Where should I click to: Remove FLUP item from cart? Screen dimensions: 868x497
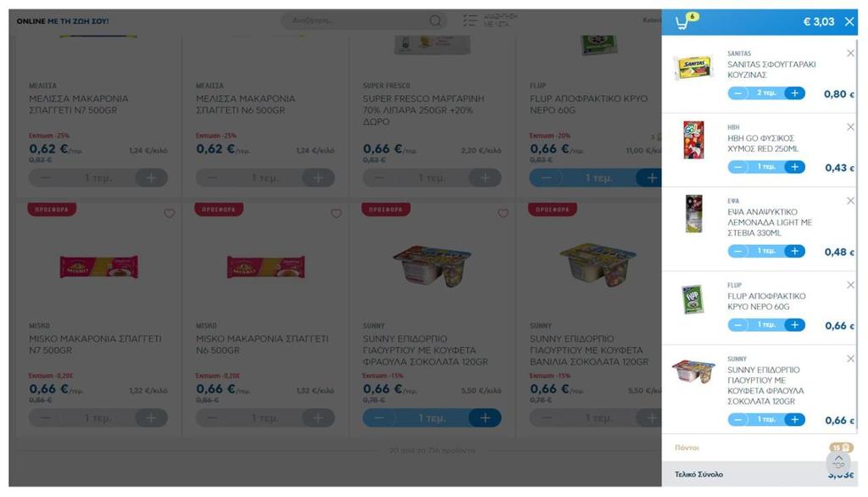[850, 285]
